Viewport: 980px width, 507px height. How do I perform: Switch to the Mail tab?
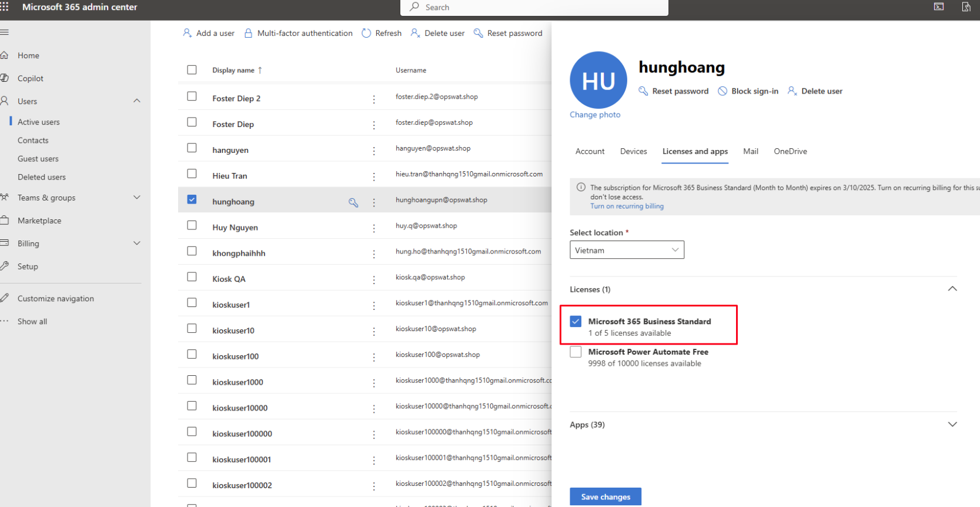click(751, 151)
